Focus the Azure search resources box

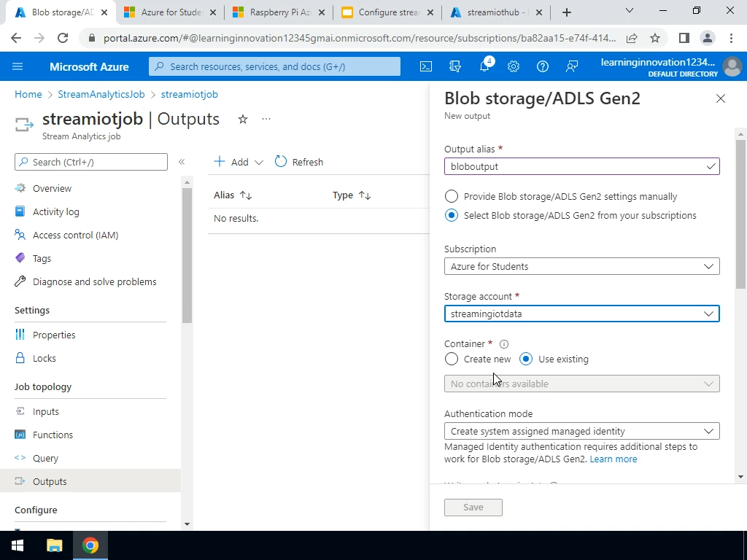[274, 66]
